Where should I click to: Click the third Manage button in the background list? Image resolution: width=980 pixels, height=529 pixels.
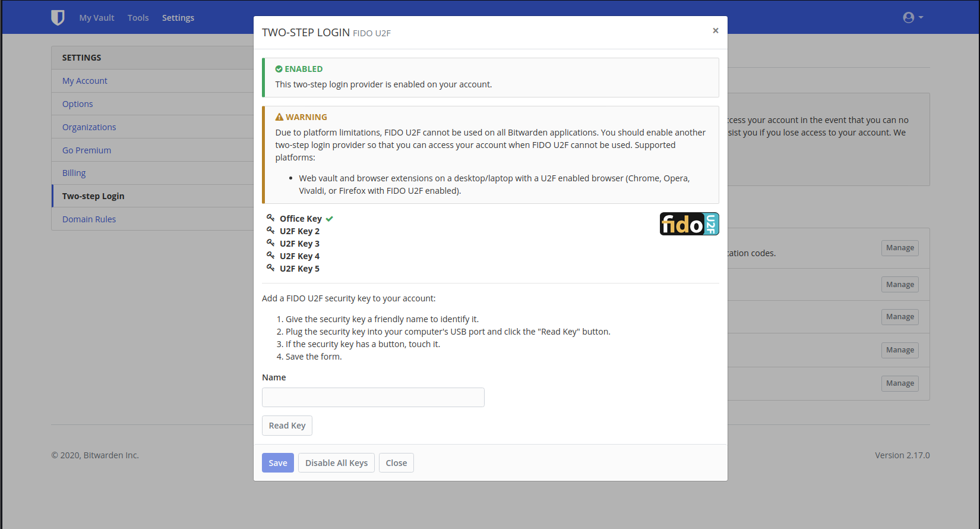coord(900,317)
